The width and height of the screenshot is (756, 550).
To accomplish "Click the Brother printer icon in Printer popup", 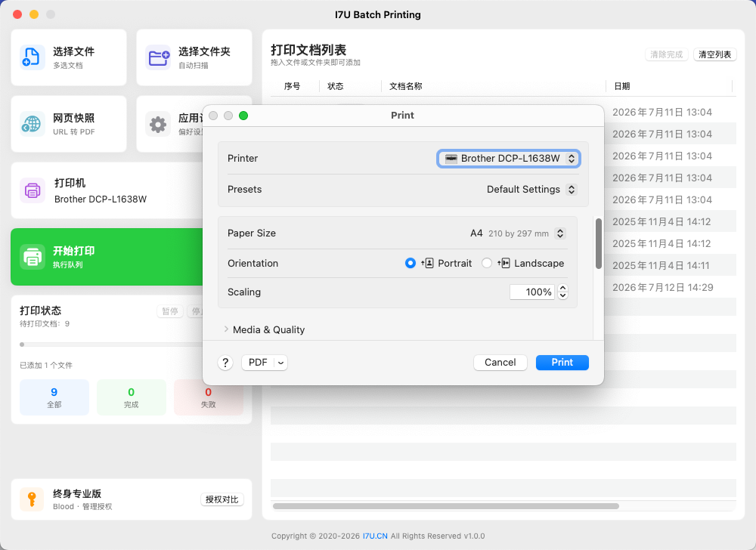I will (x=451, y=159).
